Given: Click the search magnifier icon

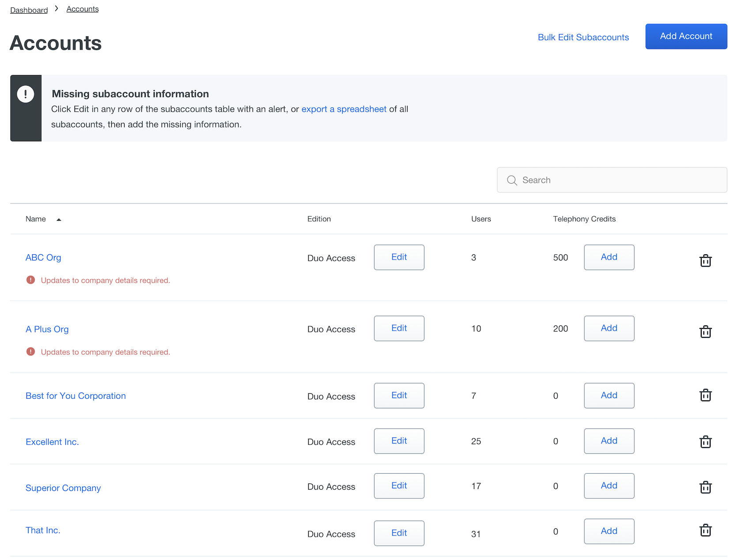Looking at the screenshot, I should click(512, 180).
